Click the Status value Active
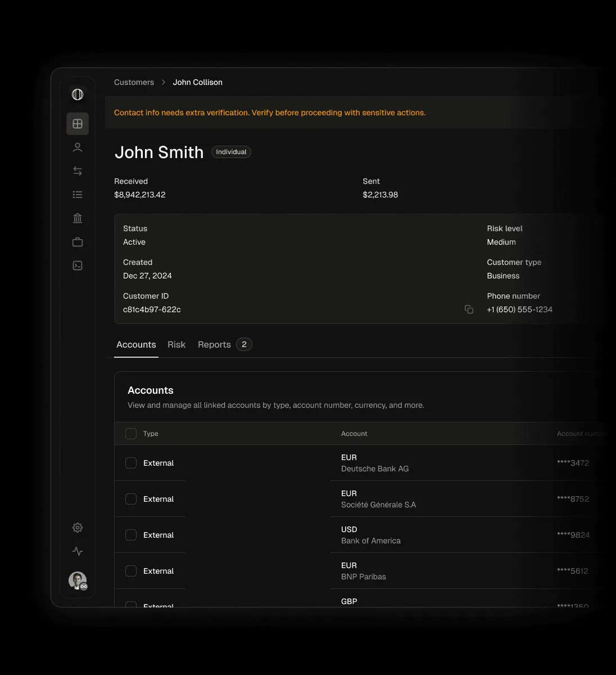 coord(134,242)
